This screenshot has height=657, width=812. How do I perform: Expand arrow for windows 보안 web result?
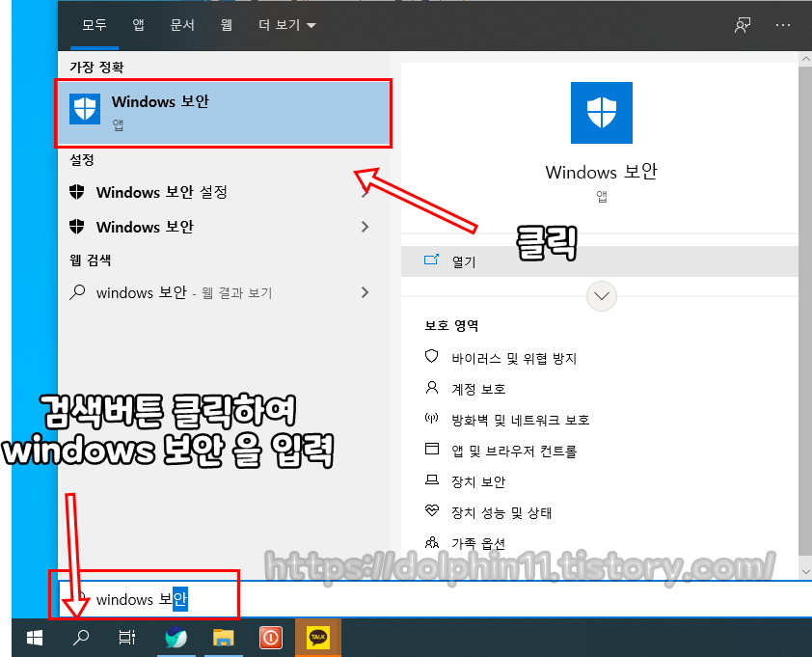pyautogui.click(x=365, y=292)
